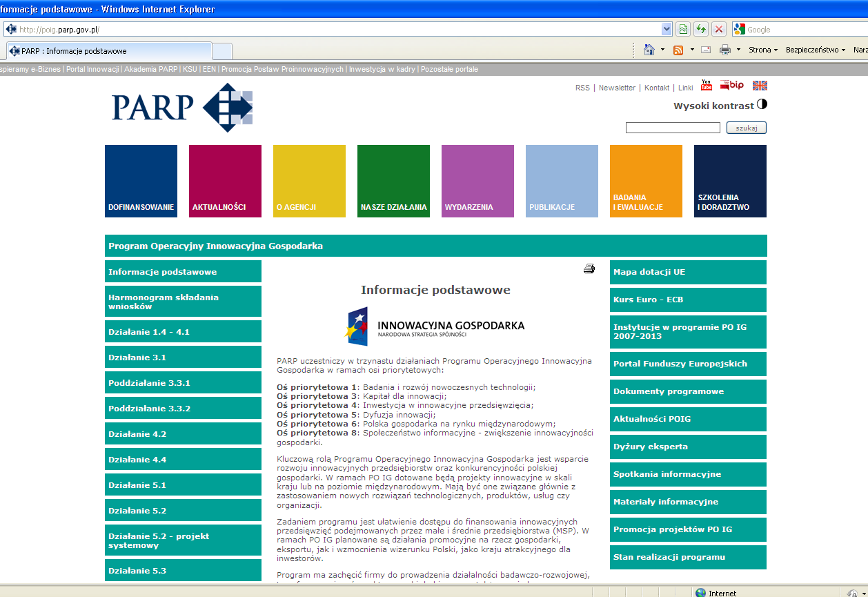868x597 pixels.
Task: Click the Innowacyjna Gospodarka logo image
Action: [435, 326]
